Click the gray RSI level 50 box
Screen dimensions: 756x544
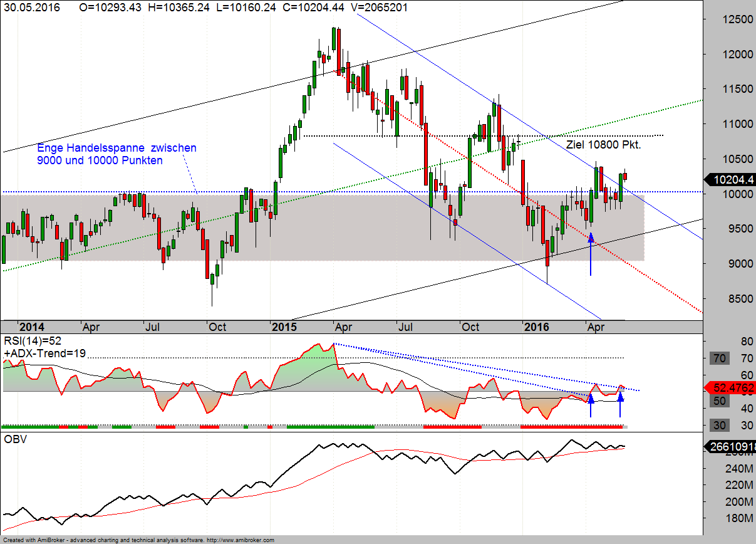click(x=720, y=400)
